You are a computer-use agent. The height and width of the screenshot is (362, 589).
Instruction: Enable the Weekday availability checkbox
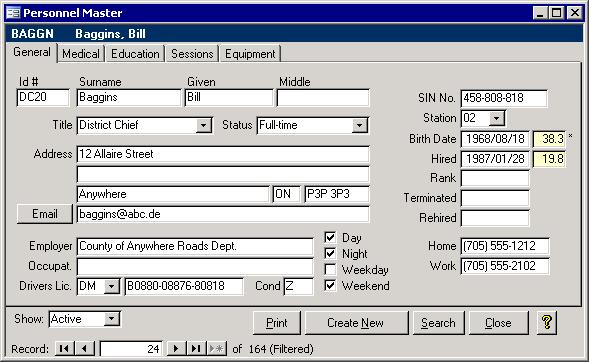(x=330, y=270)
